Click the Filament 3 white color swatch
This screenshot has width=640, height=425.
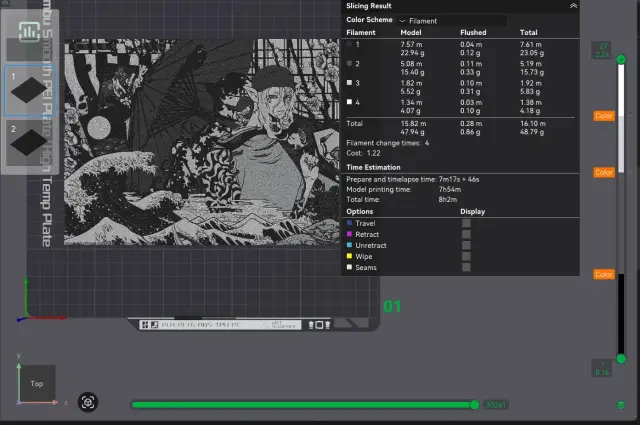tap(349, 82)
